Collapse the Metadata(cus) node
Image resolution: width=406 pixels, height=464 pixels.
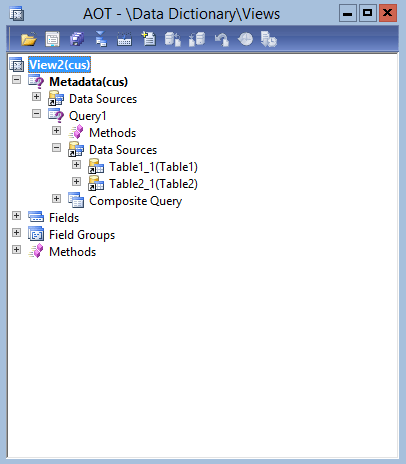pyautogui.click(x=16, y=80)
